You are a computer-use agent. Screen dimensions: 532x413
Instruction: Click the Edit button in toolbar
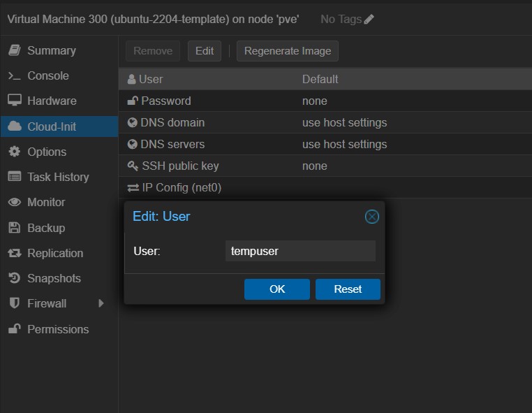point(205,51)
